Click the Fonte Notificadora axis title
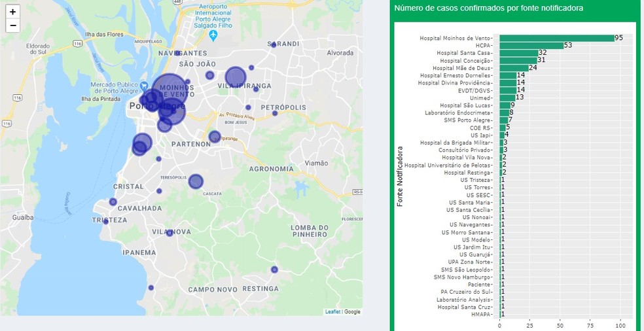Screen dimensions: 644x331 coord(400,176)
